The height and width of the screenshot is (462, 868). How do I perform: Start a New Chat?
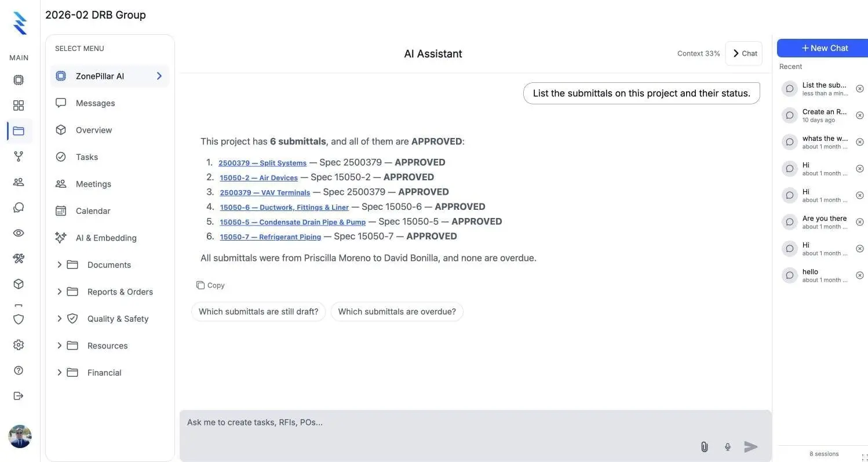point(823,48)
